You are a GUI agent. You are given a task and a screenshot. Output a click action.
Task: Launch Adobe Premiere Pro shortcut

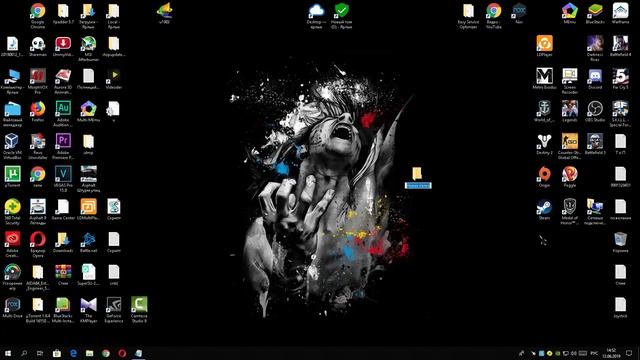(x=63, y=146)
